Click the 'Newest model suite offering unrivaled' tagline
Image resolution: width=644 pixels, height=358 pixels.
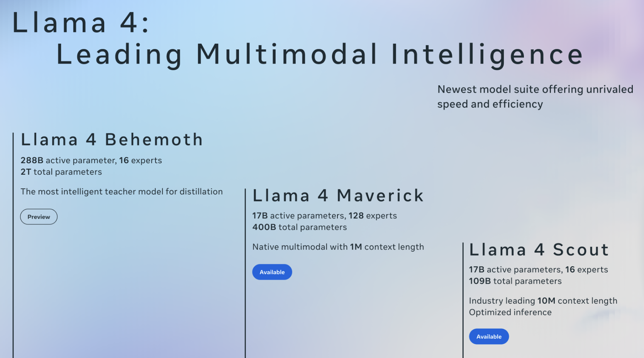535,89
